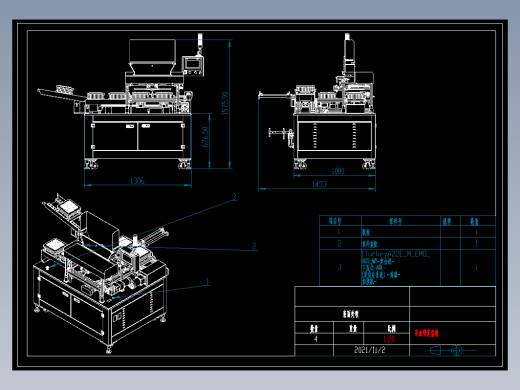Select balloon number 2 in isometric view
This screenshot has height=390, width=520.
pyautogui.click(x=254, y=246)
